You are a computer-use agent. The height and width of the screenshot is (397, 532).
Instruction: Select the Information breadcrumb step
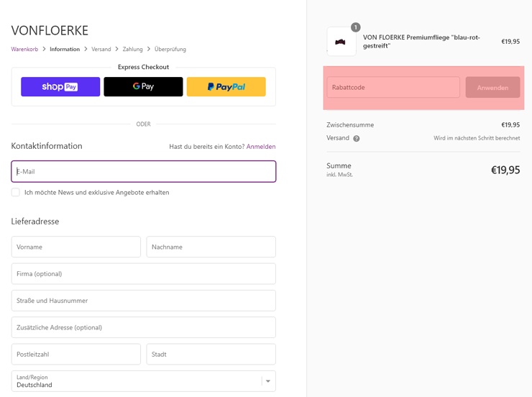pos(65,49)
